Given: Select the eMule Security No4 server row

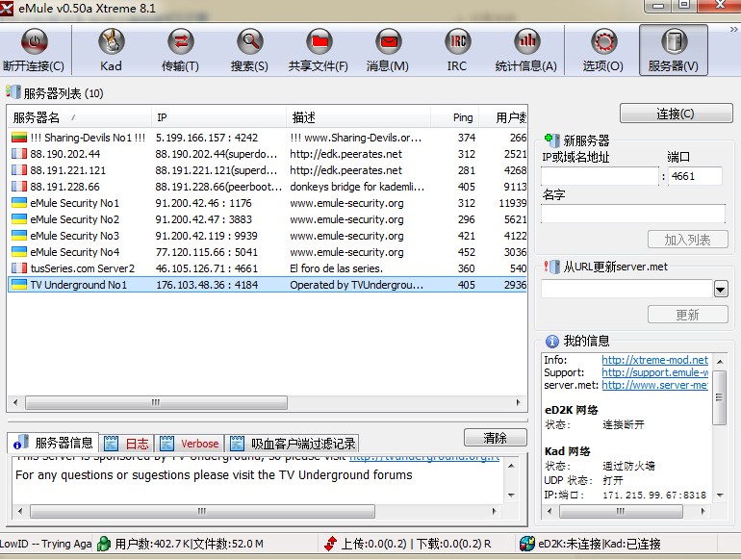Looking at the screenshot, I should point(268,252).
